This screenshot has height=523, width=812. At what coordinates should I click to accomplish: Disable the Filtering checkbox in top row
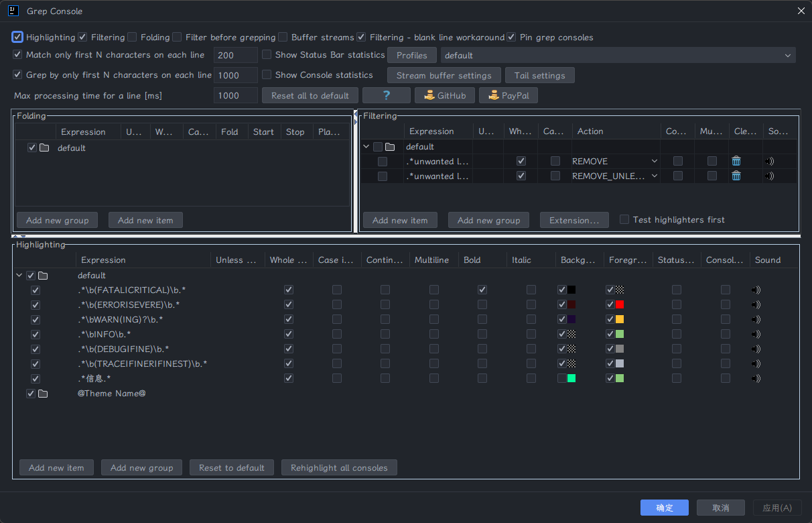click(x=82, y=37)
